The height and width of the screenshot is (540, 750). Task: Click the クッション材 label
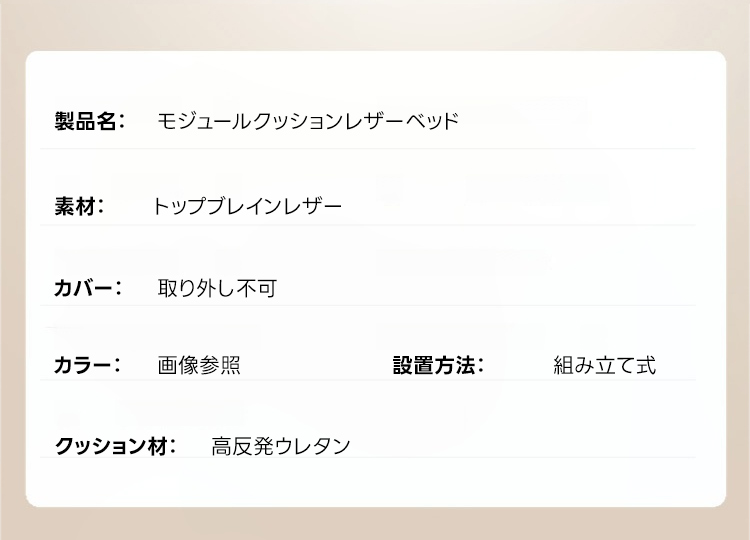[115, 446]
